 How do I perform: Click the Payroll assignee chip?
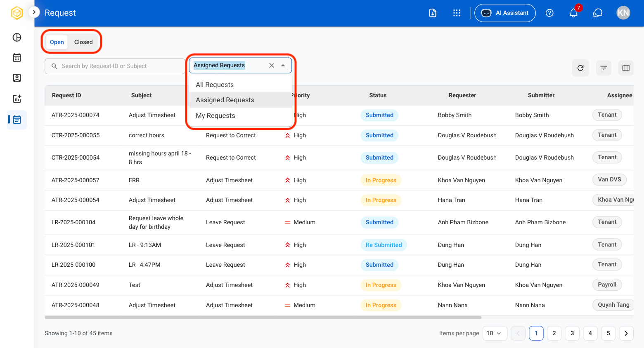(x=607, y=285)
